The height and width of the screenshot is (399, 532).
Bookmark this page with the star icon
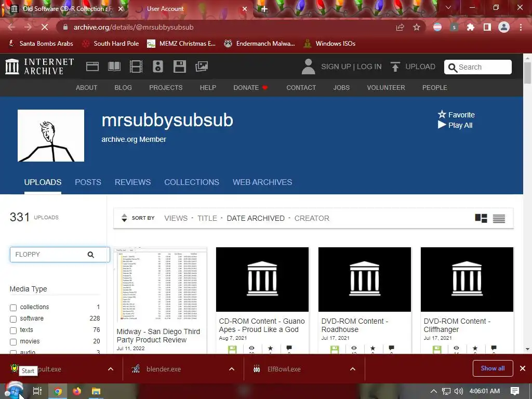pyautogui.click(x=417, y=27)
